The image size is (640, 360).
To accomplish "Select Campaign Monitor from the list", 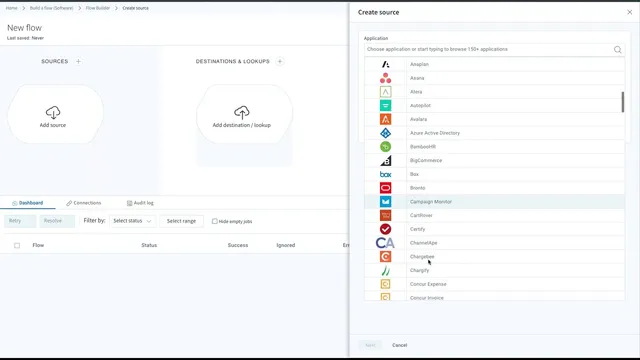I will [494, 202].
